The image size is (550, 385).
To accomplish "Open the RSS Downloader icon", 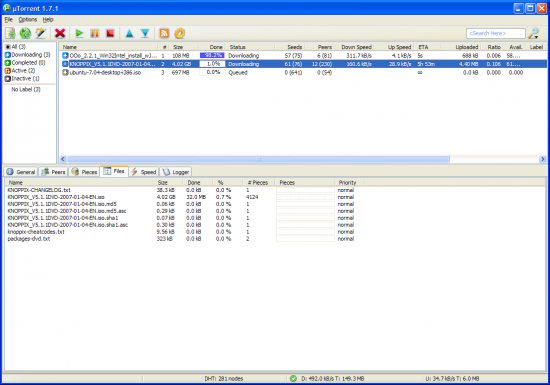I will tap(164, 33).
